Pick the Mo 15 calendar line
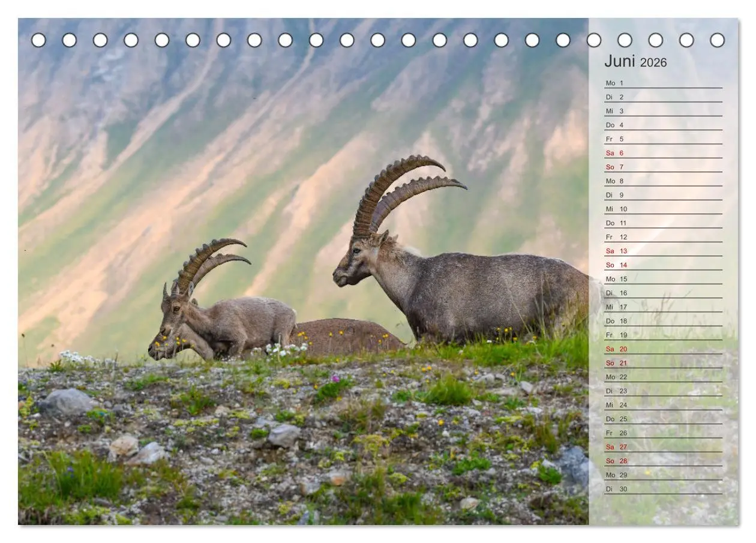 tap(663, 279)
